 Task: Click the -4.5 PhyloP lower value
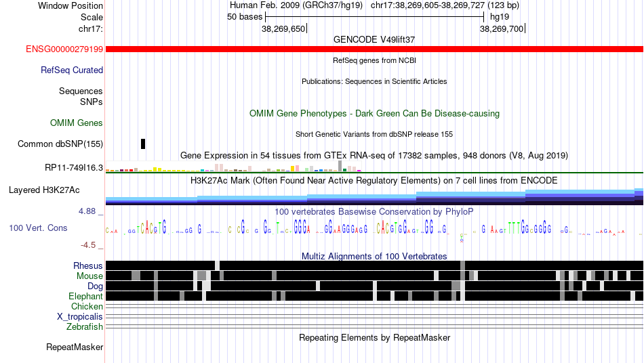pos(88,245)
